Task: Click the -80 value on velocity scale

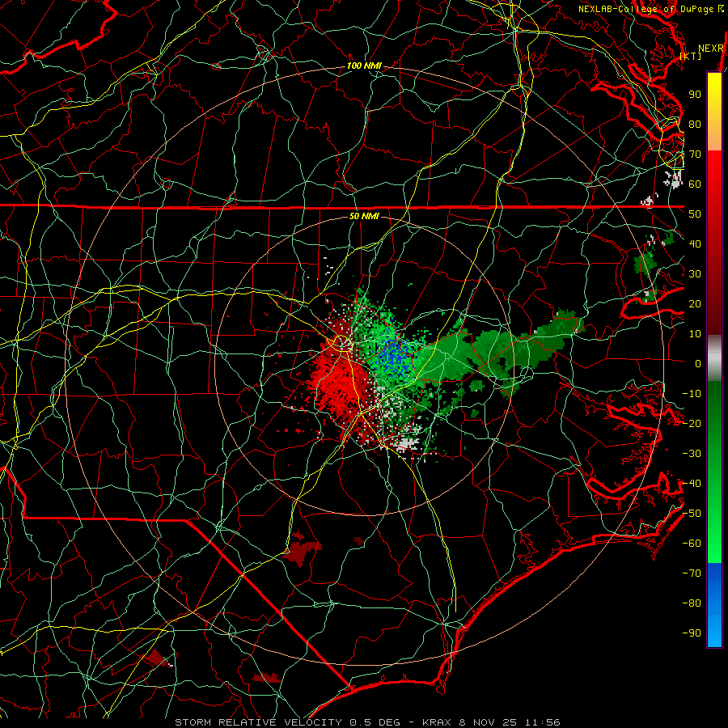Action: click(692, 603)
